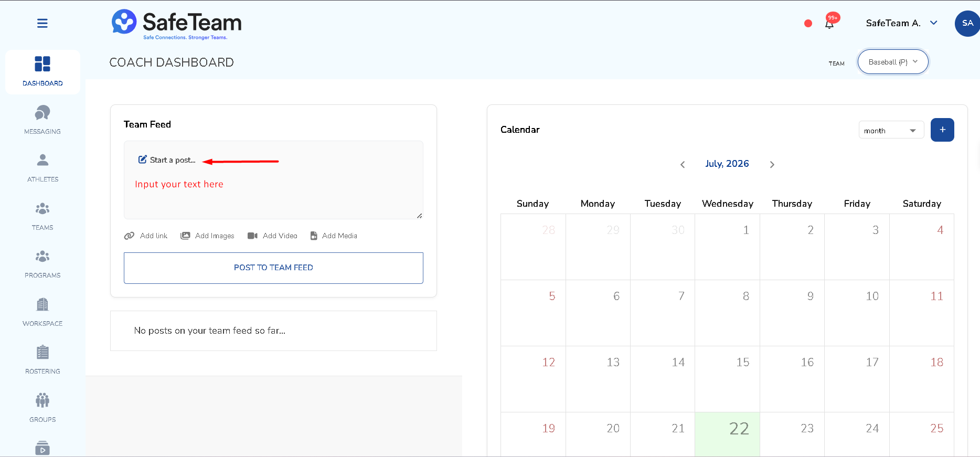Select Sunday July 5 date
The width and height of the screenshot is (980, 457).
[533, 313]
